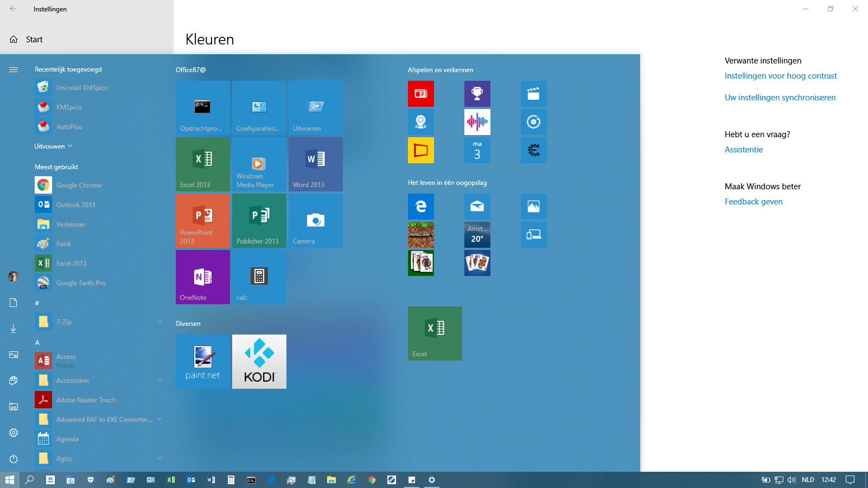Open the red News tile

(421, 94)
